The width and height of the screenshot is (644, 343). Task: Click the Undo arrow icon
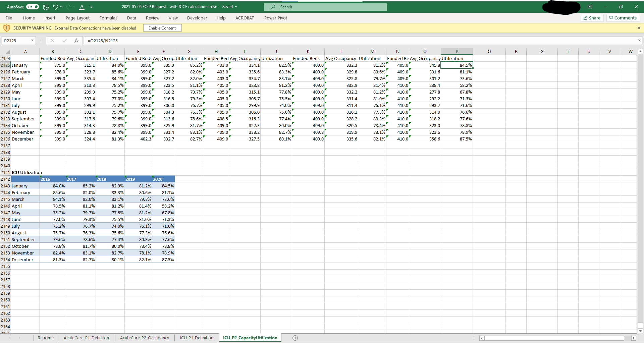[55, 7]
